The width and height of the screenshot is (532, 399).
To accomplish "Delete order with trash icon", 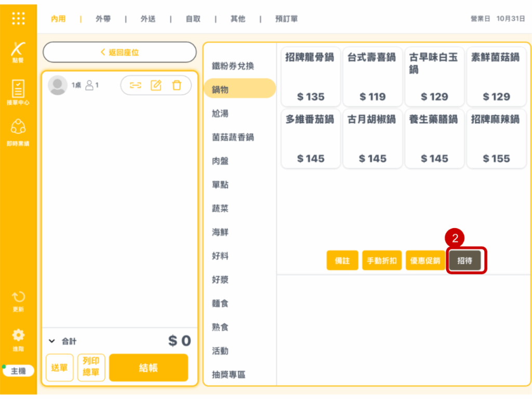I will pyautogui.click(x=177, y=85).
